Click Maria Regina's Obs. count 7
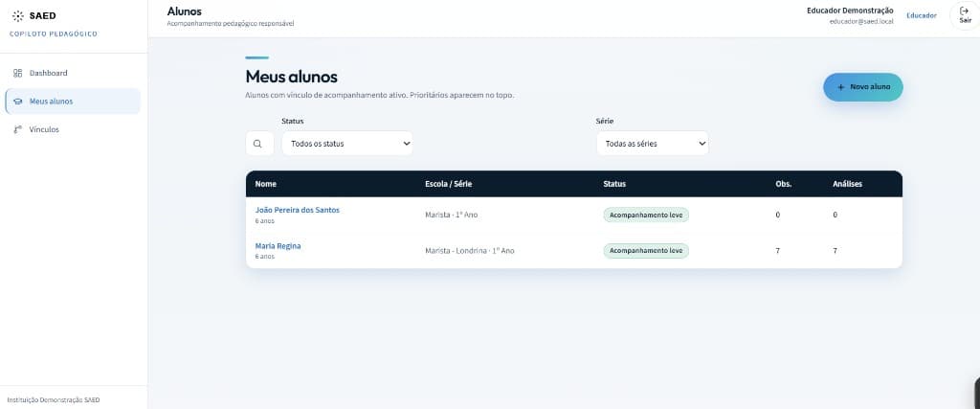Screen dimensions: 980x409 point(777,251)
